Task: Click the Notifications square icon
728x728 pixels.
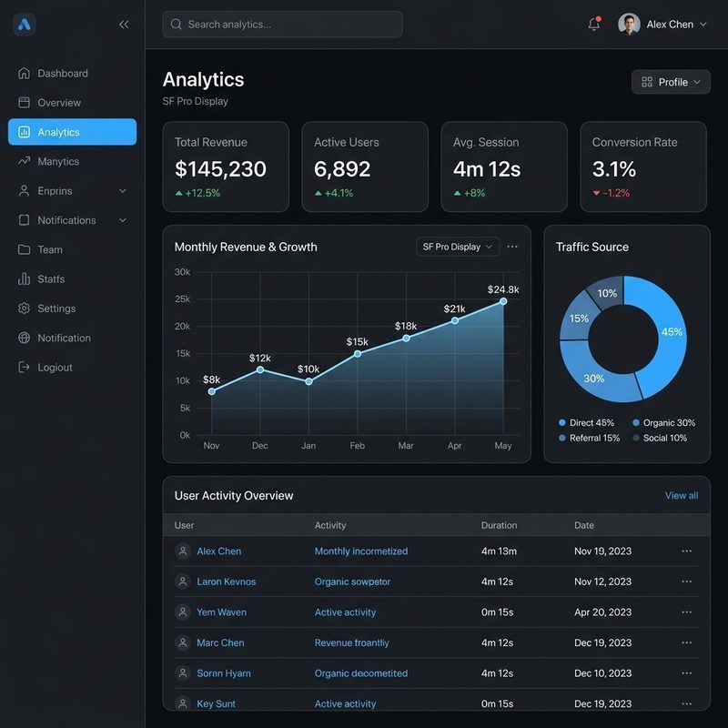Action: click(x=24, y=220)
